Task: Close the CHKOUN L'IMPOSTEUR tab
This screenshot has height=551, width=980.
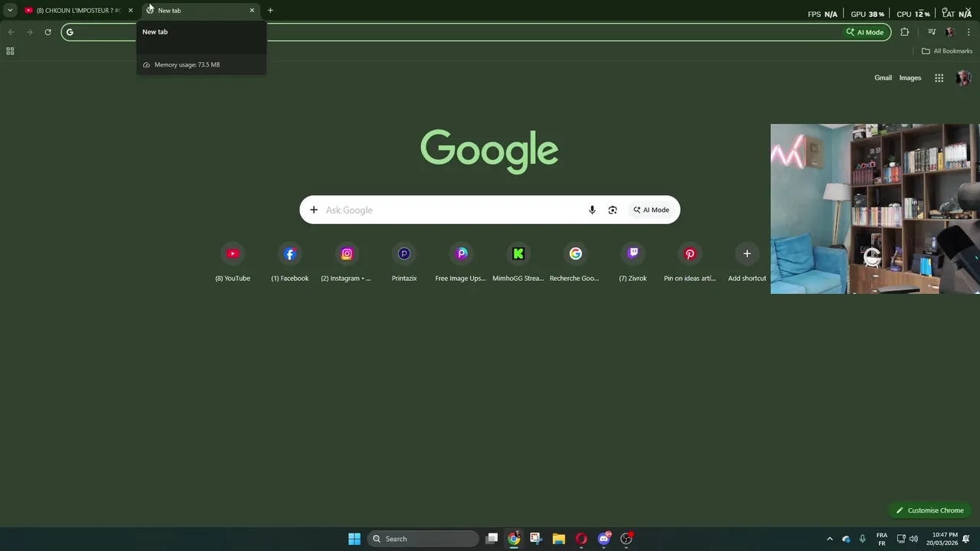Action: pyautogui.click(x=130, y=11)
